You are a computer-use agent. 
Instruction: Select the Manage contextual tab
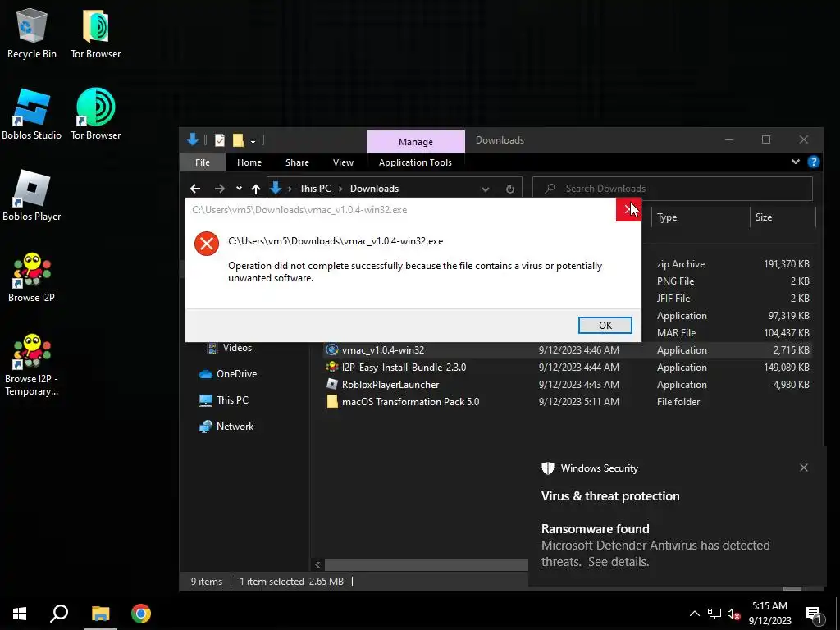tap(416, 141)
